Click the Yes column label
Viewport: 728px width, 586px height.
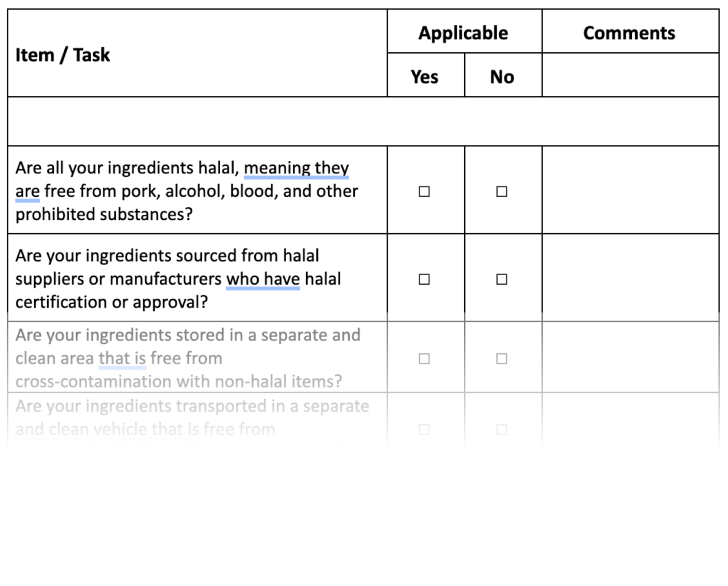(424, 76)
